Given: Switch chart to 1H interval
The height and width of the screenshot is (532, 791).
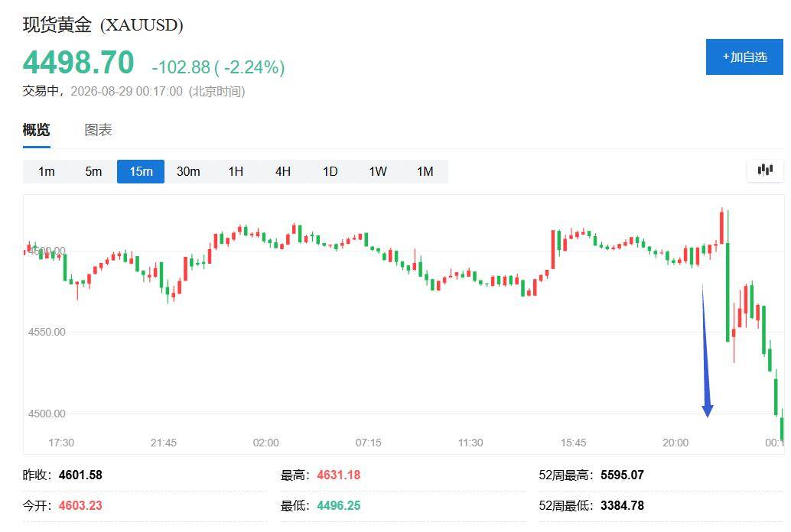Looking at the screenshot, I should click(x=236, y=171).
